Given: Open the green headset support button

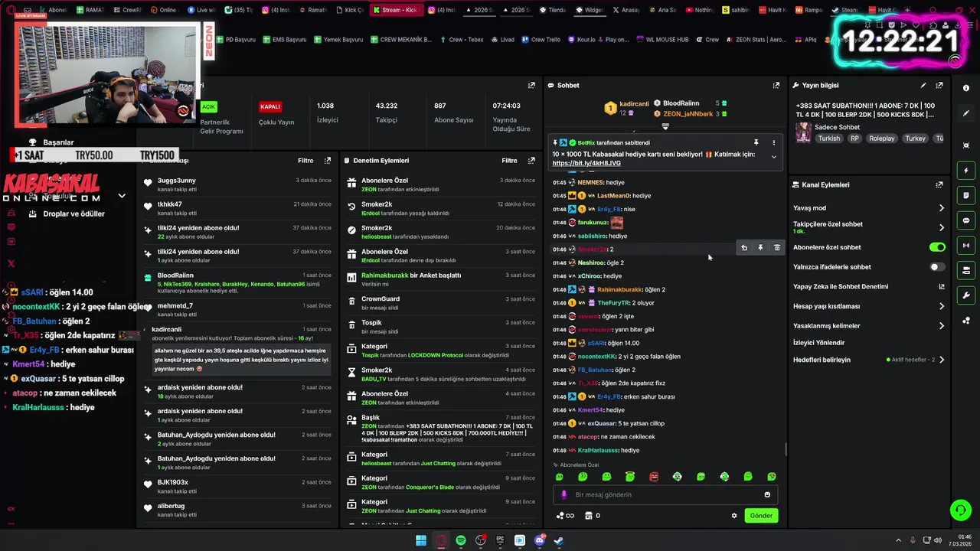Looking at the screenshot, I should pos(959,510).
